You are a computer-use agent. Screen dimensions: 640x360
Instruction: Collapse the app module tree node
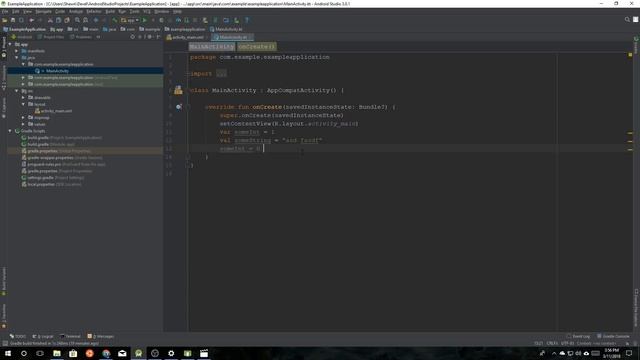[x=10, y=44]
